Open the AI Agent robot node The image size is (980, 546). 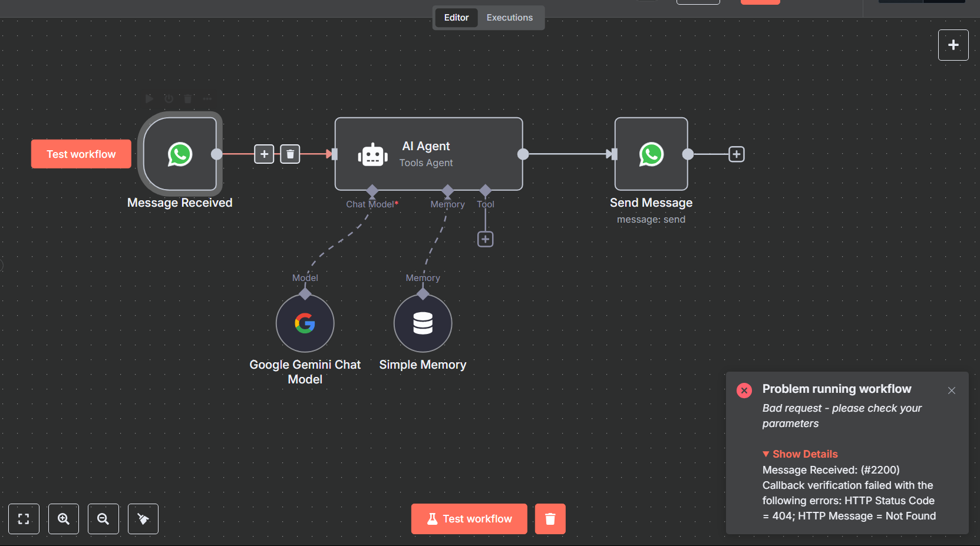coord(428,154)
